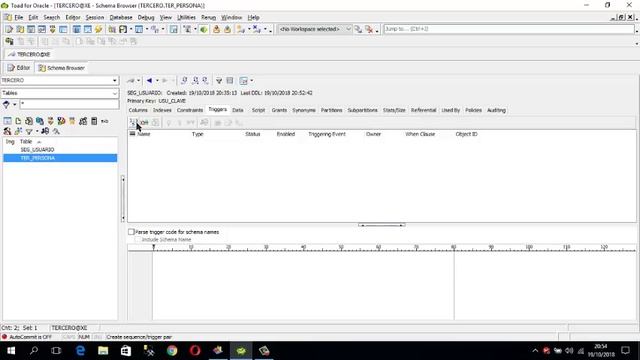Screen dimensions: 640x360
Task: Open the browser filter icon dropdown arrow
Action: (15, 104)
